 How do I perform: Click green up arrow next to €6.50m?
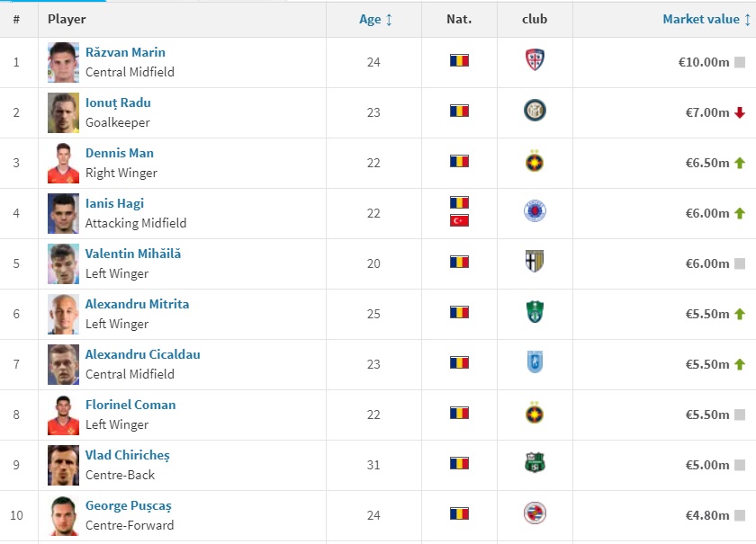740,163
